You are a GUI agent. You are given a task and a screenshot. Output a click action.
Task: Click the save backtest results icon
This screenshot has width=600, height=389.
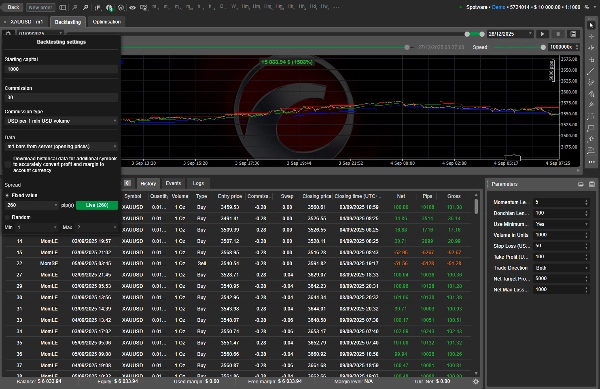(x=573, y=34)
